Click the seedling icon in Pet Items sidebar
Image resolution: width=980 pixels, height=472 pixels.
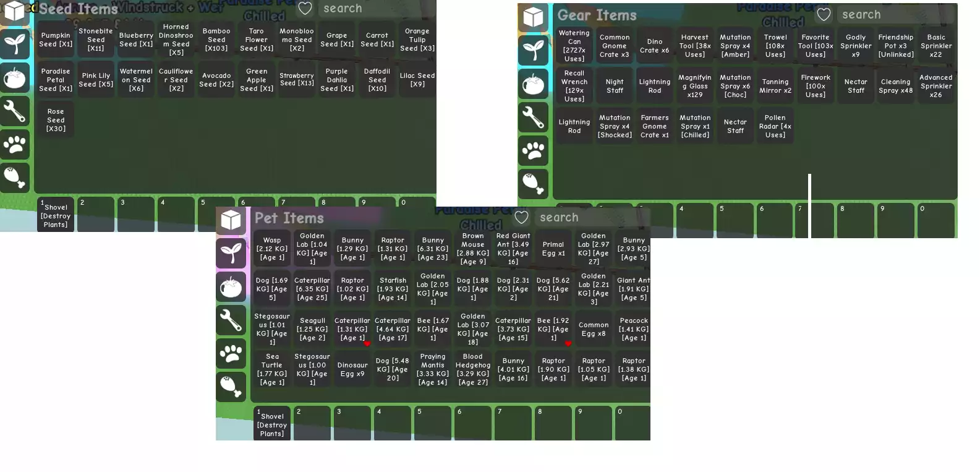click(x=231, y=252)
